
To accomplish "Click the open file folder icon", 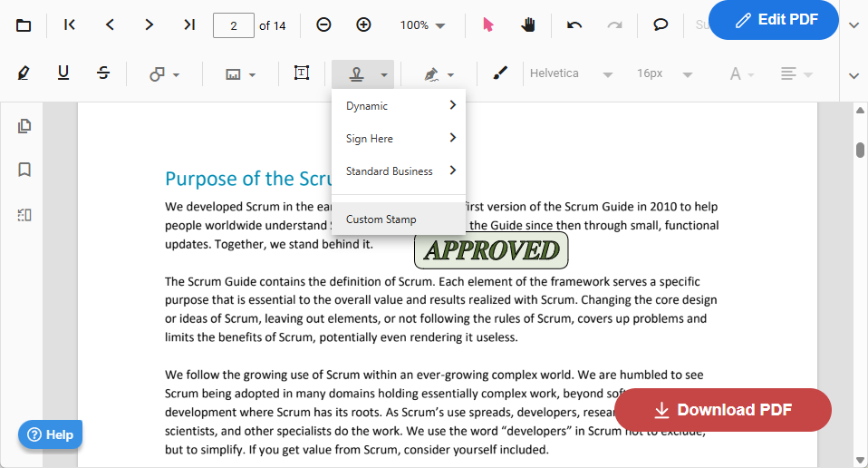I will 24,25.
